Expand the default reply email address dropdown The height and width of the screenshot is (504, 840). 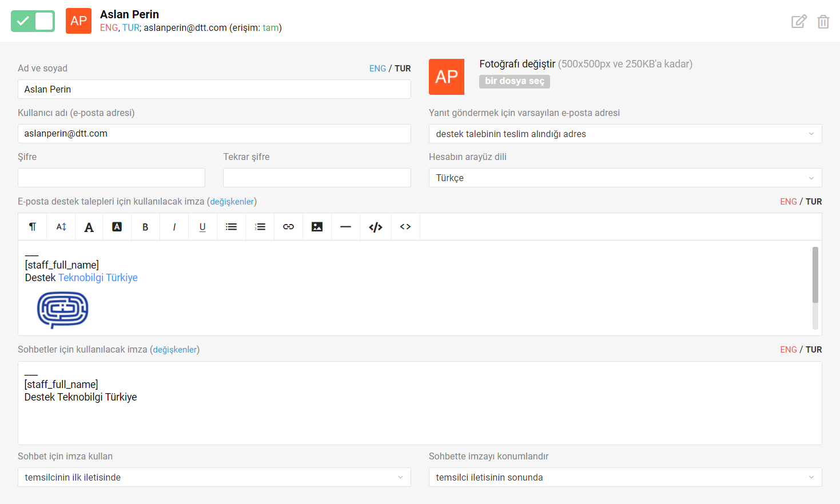pos(625,134)
